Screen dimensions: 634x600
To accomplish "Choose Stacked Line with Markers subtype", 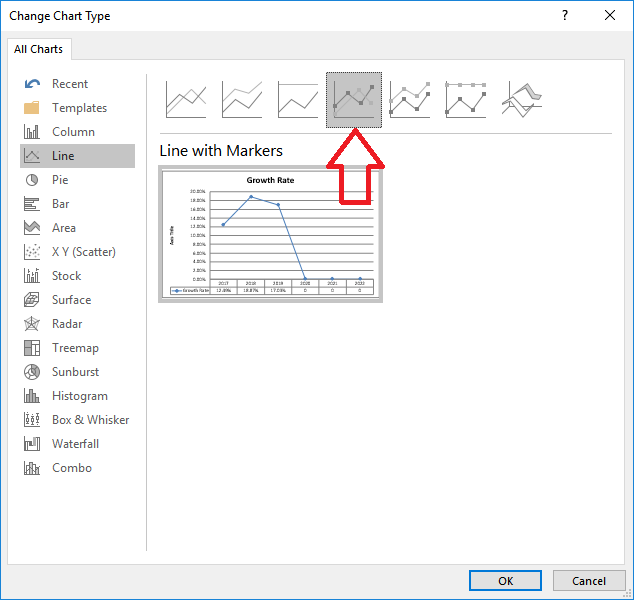I will [409, 100].
